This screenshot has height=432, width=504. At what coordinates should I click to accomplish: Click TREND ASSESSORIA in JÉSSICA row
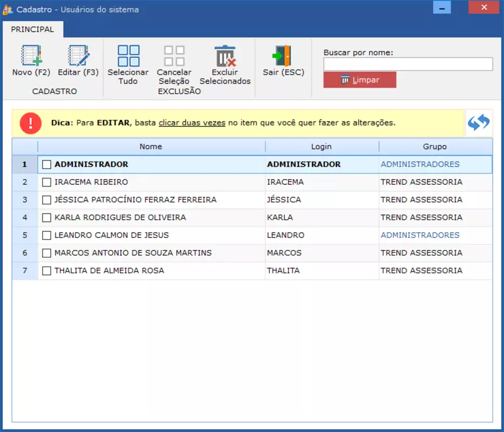pos(422,200)
